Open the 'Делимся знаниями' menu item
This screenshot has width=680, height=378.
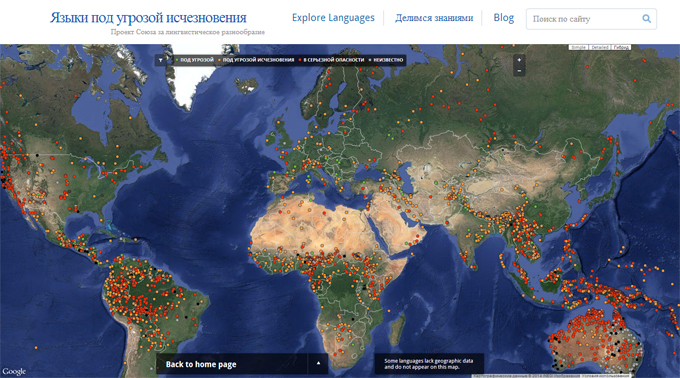434,18
